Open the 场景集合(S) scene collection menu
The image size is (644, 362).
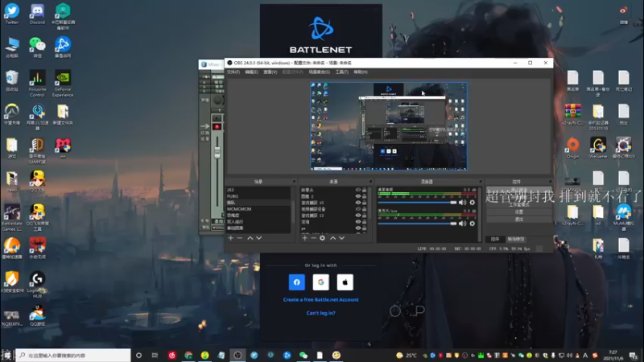(x=319, y=72)
